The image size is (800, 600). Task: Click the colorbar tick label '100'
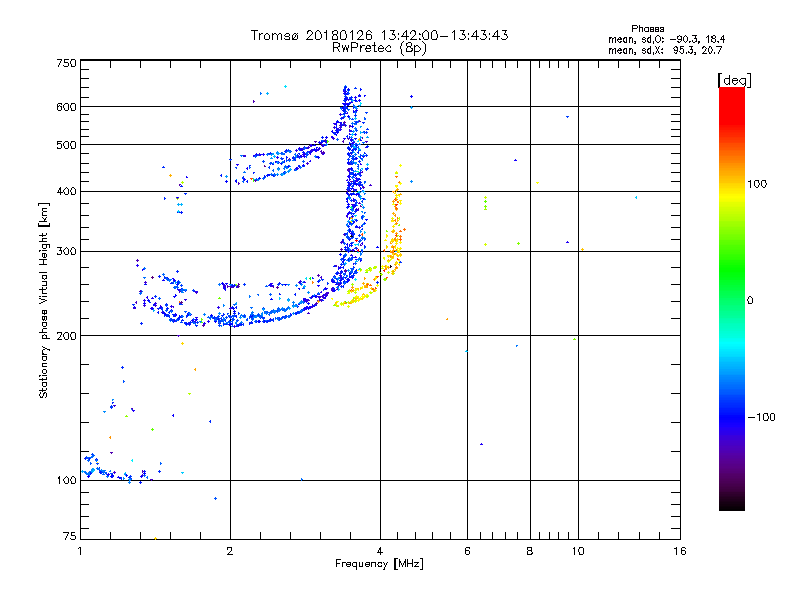757,184
